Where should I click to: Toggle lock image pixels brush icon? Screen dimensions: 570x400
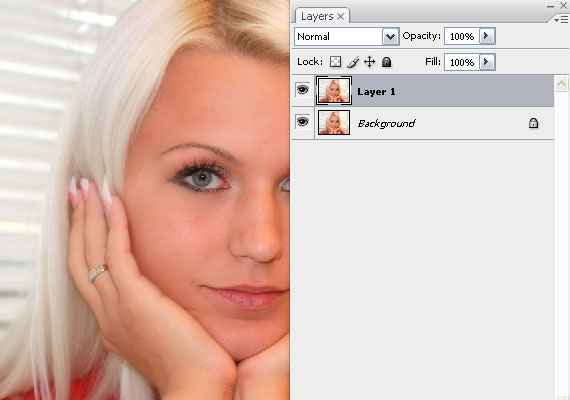353,62
